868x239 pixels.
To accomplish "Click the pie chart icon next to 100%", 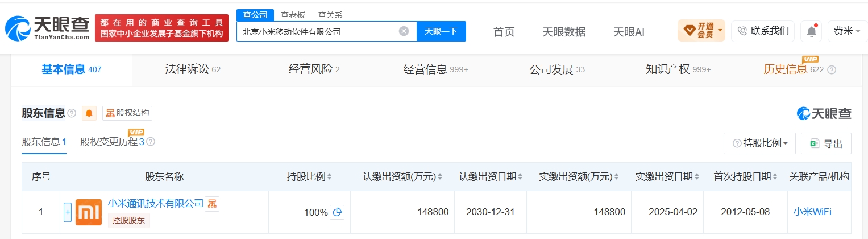I will point(337,212).
